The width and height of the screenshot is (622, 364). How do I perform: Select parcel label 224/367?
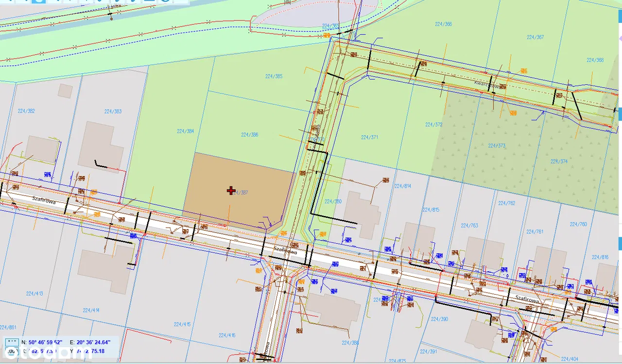[535, 37]
